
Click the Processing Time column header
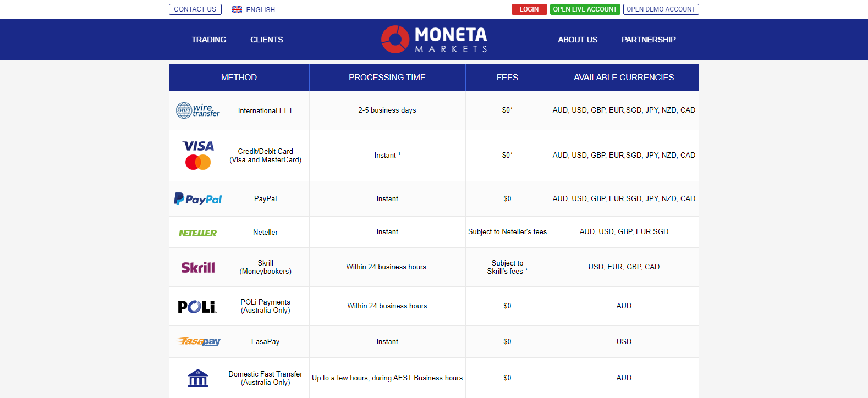(x=387, y=78)
